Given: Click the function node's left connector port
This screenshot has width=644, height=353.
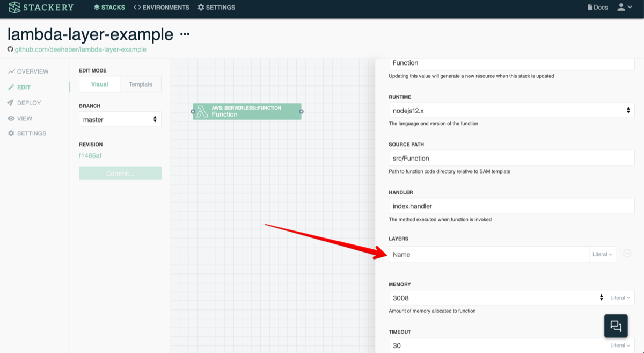Looking at the screenshot, I should coord(193,111).
